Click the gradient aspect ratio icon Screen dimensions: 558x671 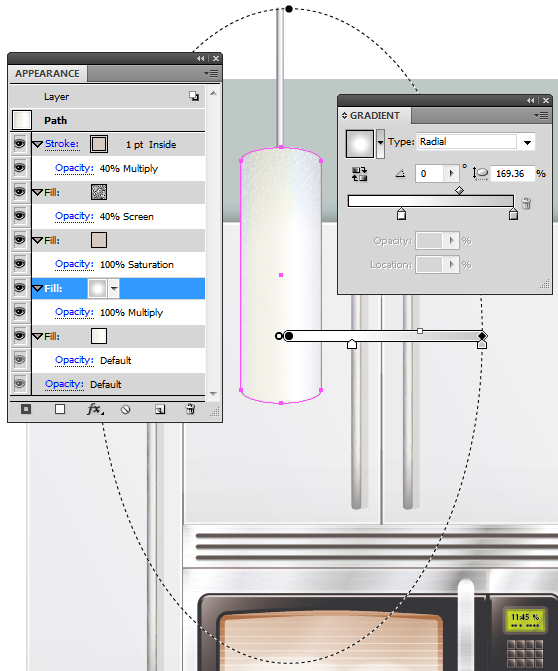point(480,174)
